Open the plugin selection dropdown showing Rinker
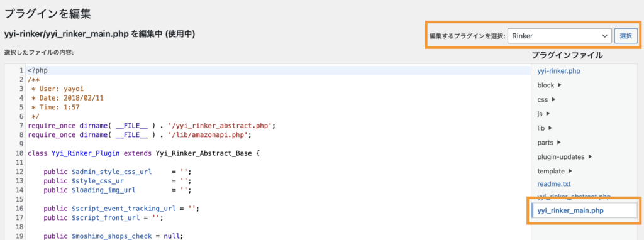Viewport: 644px width, 240px height. tap(559, 36)
